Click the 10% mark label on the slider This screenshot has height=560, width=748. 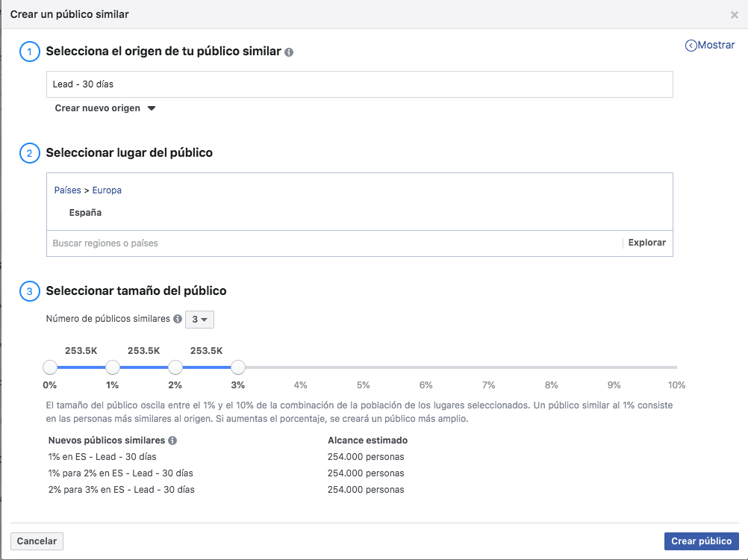point(676,385)
